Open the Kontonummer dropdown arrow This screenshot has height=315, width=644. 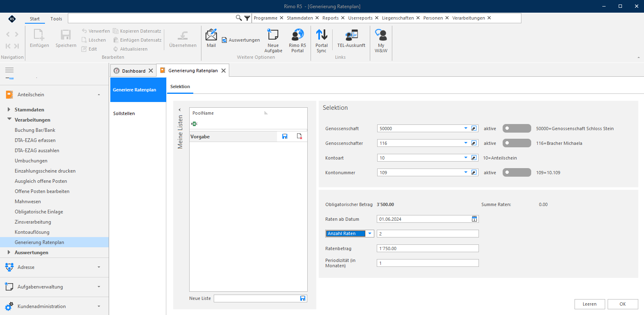click(466, 173)
